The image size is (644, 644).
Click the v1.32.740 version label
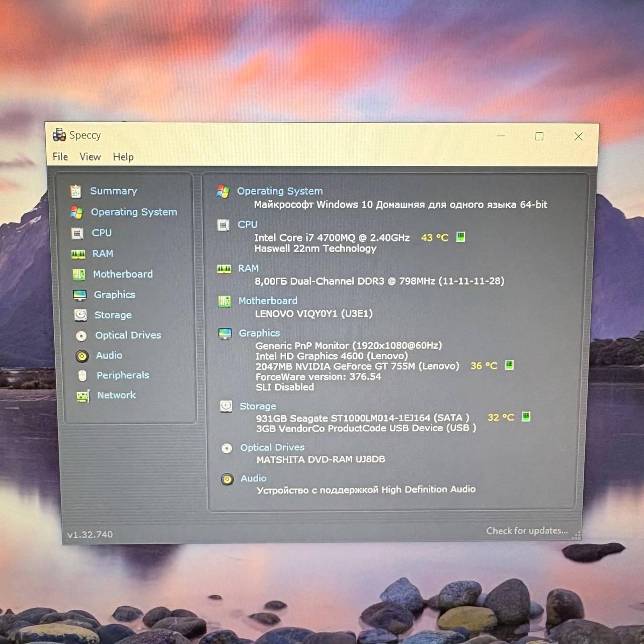[x=90, y=535]
